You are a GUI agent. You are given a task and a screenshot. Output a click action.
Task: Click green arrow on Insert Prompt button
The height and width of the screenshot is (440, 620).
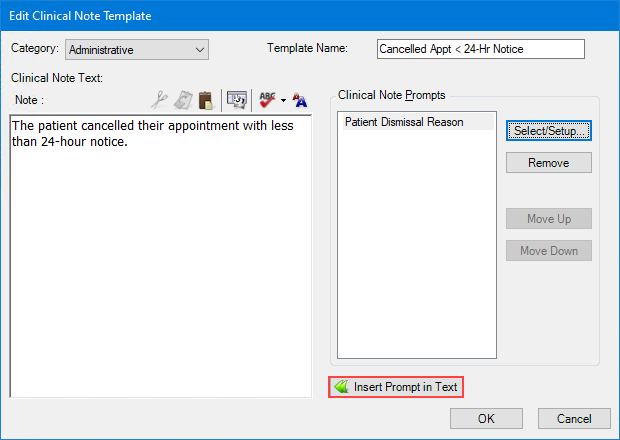341,387
